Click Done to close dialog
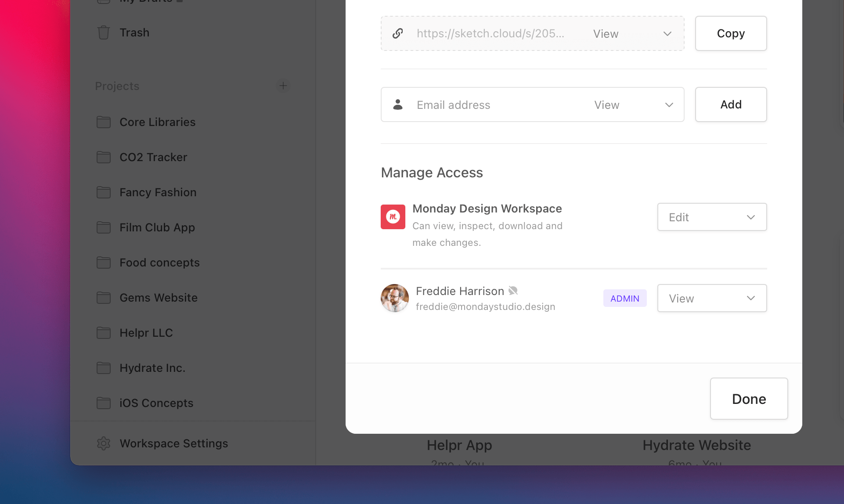Viewport: 844px width, 504px height. 749,399
